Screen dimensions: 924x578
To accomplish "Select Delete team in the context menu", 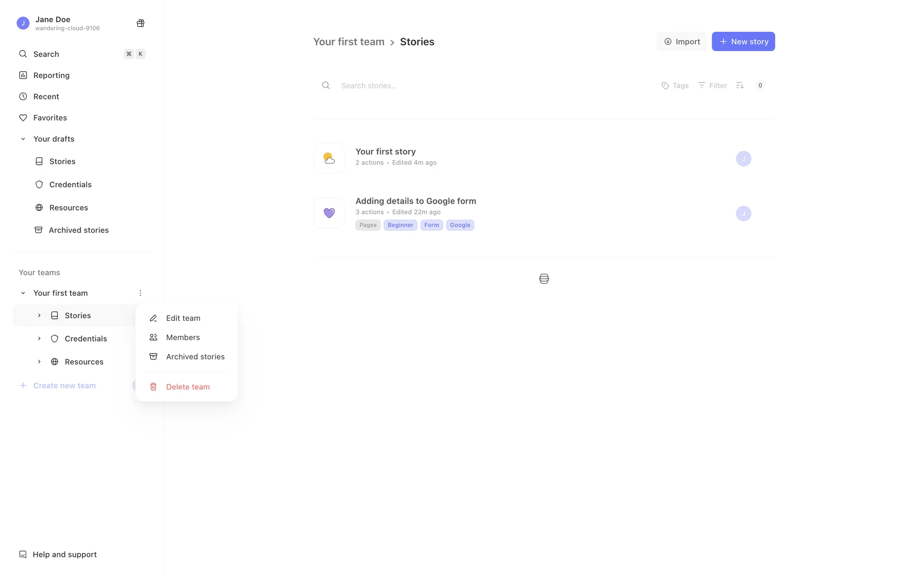I will 188,387.
